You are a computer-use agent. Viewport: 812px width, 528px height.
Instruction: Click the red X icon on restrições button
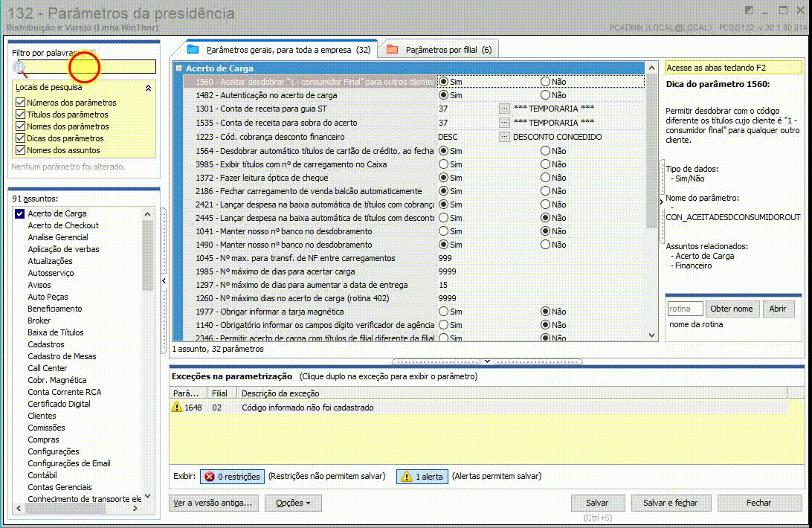click(x=209, y=476)
